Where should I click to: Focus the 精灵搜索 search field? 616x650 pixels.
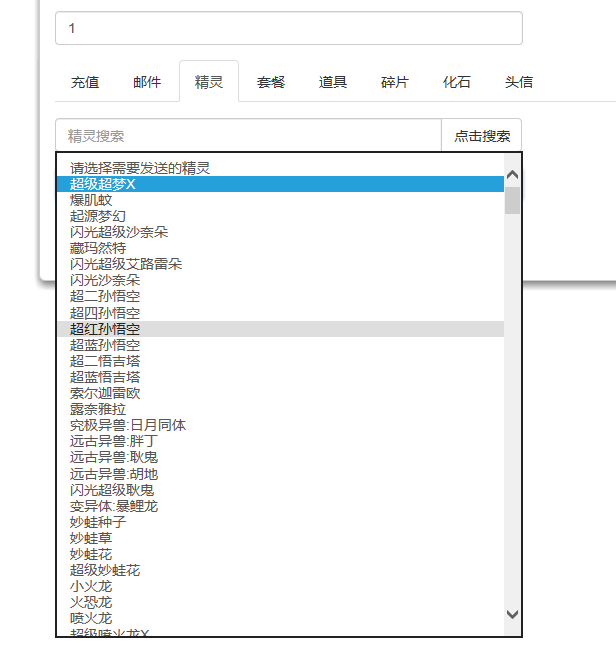248,136
